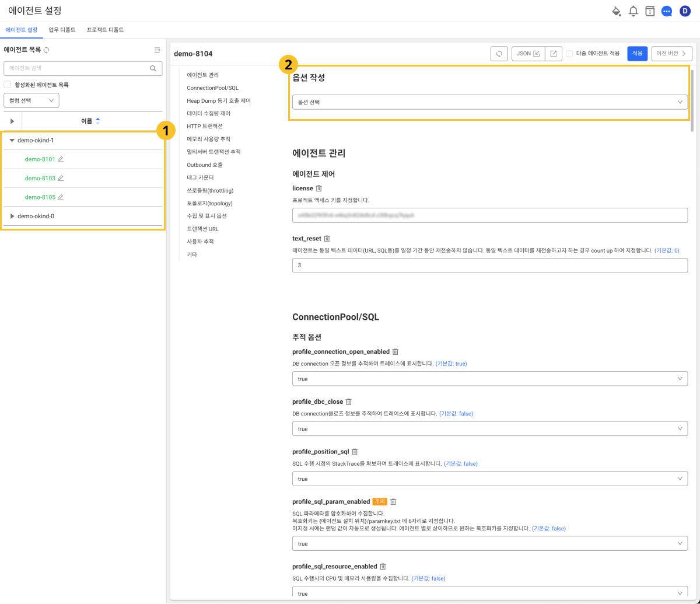Collapse the demo-okind-1 group
The height and width of the screenshot is (604, 700).
[x=12, y=141]
